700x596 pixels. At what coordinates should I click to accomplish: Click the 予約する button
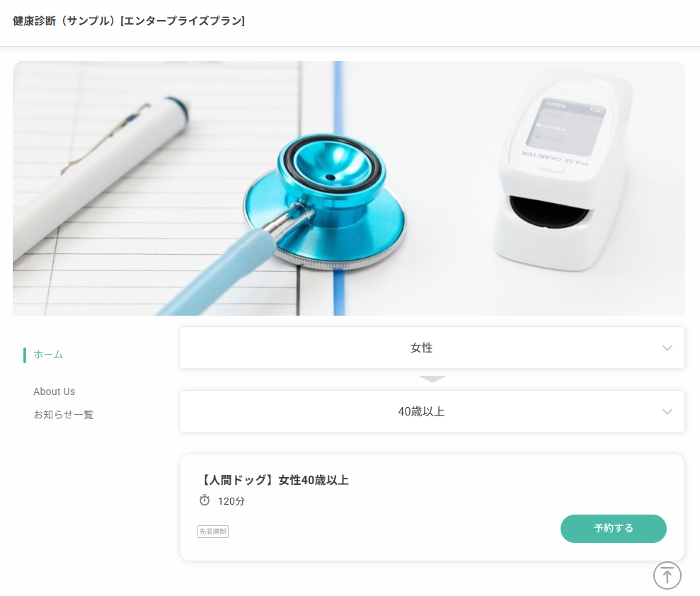[614, 529]
